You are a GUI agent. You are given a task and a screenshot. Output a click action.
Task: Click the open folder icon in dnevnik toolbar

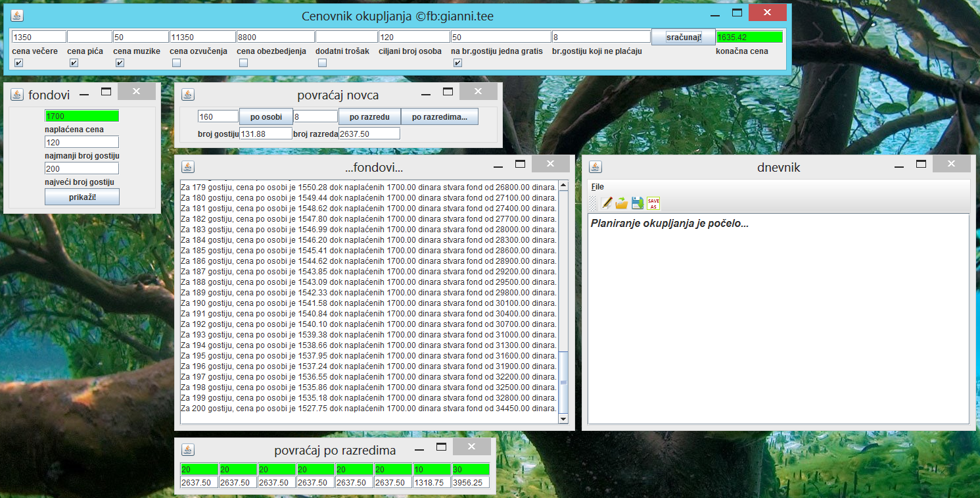coord(622,203)
